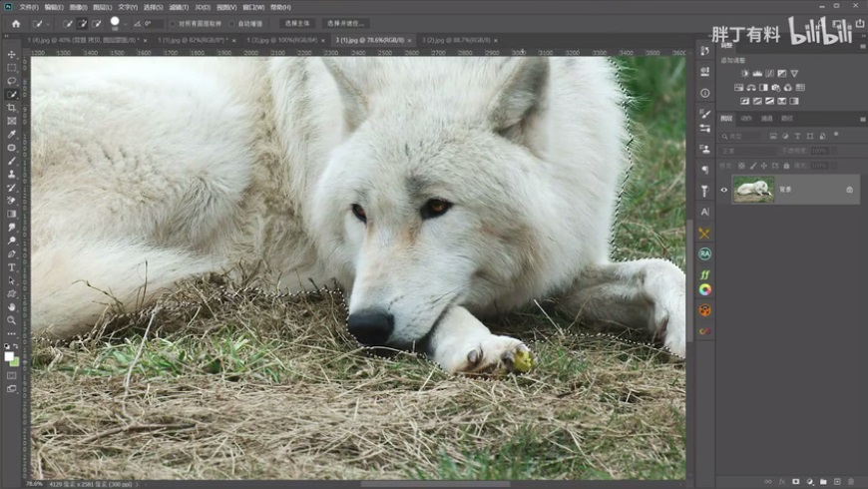Screen dimensions: 868x489
Task: Enable the sample all layers checkbox
Action: 172,23
